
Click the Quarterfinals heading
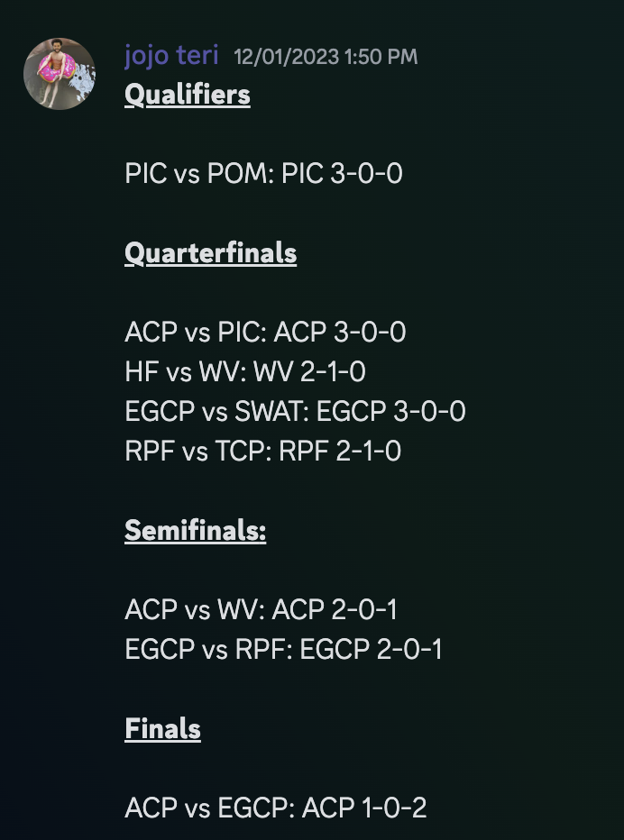point(210,254)
